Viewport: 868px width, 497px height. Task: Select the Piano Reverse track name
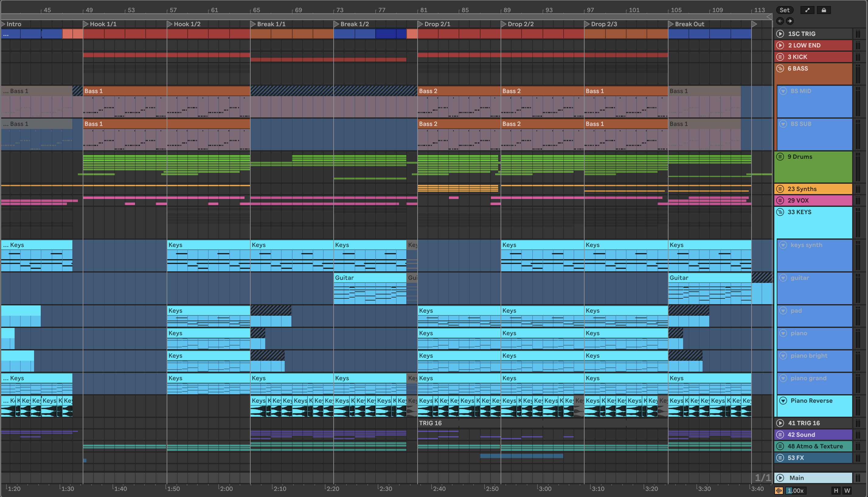pos(811,401)
